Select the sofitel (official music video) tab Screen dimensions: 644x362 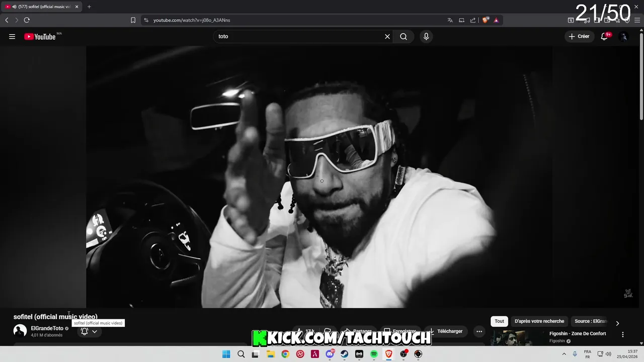coord(42,7)
